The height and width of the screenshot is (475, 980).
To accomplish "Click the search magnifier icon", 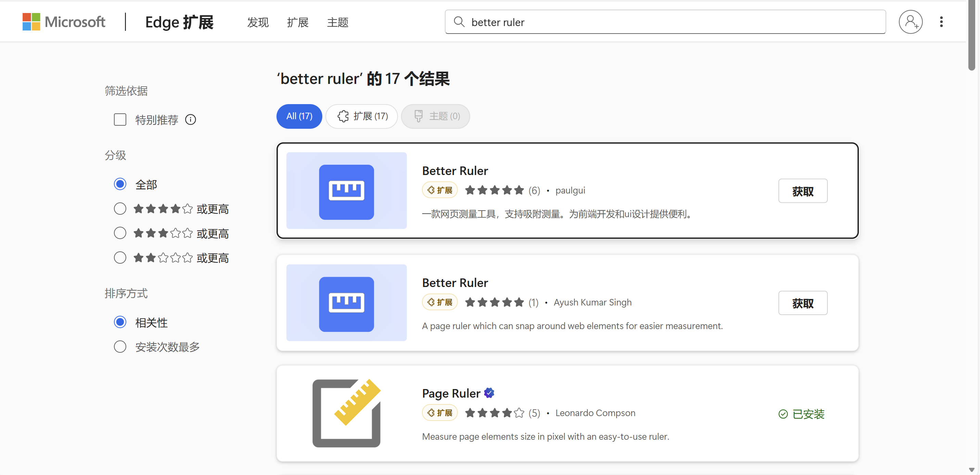I will click(459, 22).
